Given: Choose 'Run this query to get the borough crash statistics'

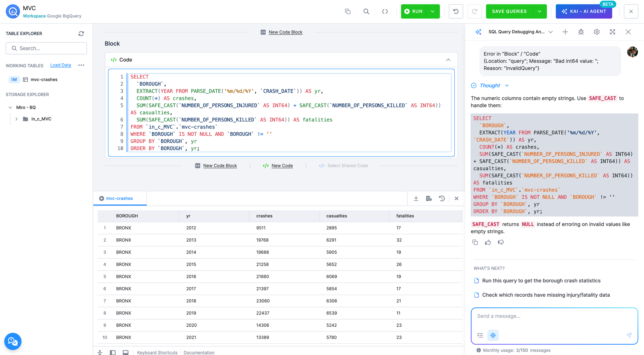Looking at the screenshot, I should pyautogui.click(x=541, y=281).
